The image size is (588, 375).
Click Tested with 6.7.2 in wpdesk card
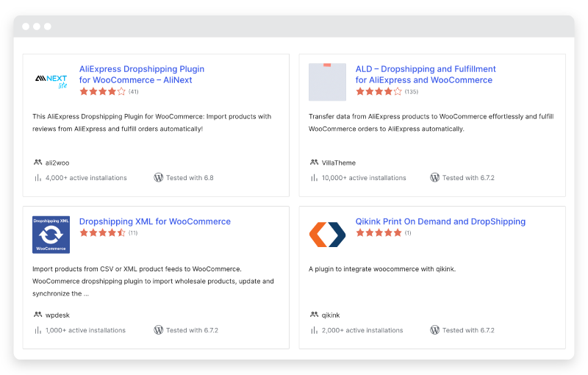tap(192, 330)
